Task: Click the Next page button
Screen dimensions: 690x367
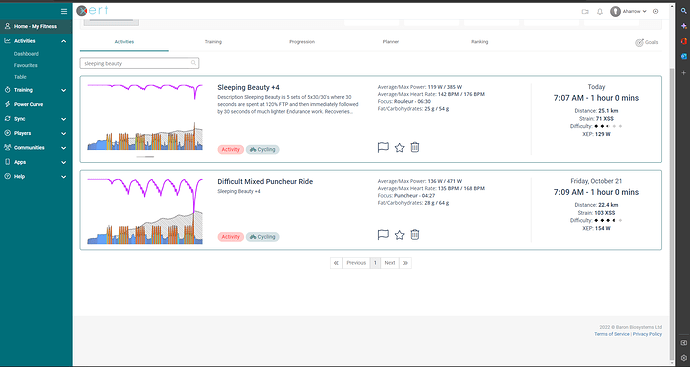Action: pyautogui.click(x=390, y=263)
